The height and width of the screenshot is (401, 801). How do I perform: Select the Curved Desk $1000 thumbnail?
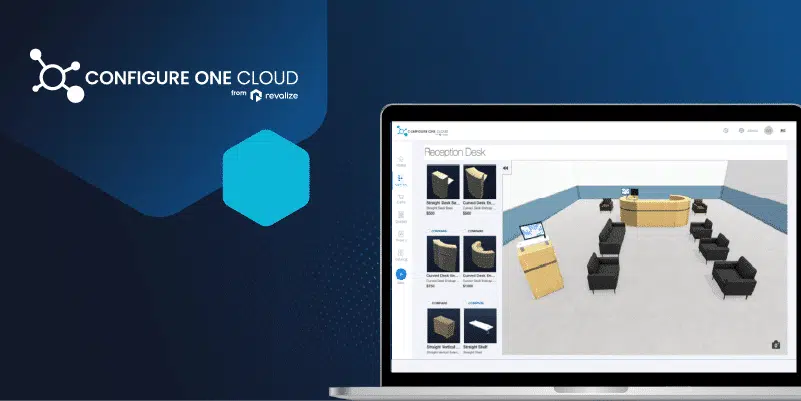(479, 254)
